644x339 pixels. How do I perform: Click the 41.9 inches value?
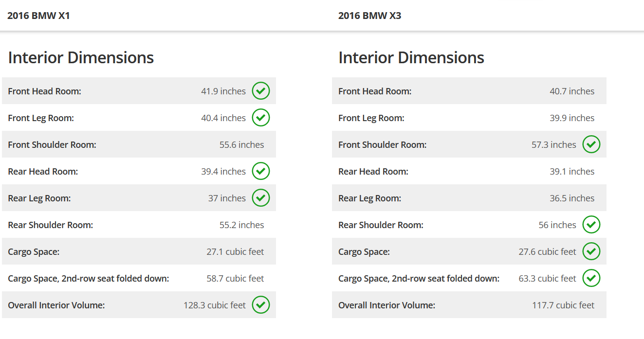tap(223, 91)
